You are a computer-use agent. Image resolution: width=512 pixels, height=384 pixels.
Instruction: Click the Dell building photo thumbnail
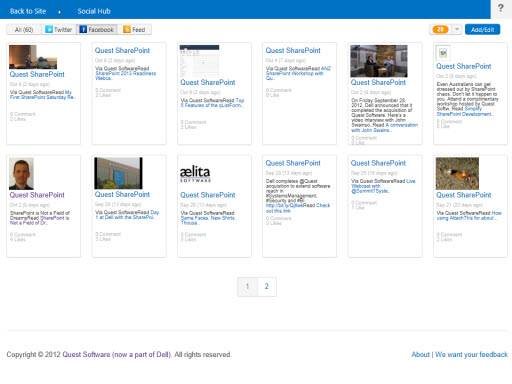(x=118, y=173)
